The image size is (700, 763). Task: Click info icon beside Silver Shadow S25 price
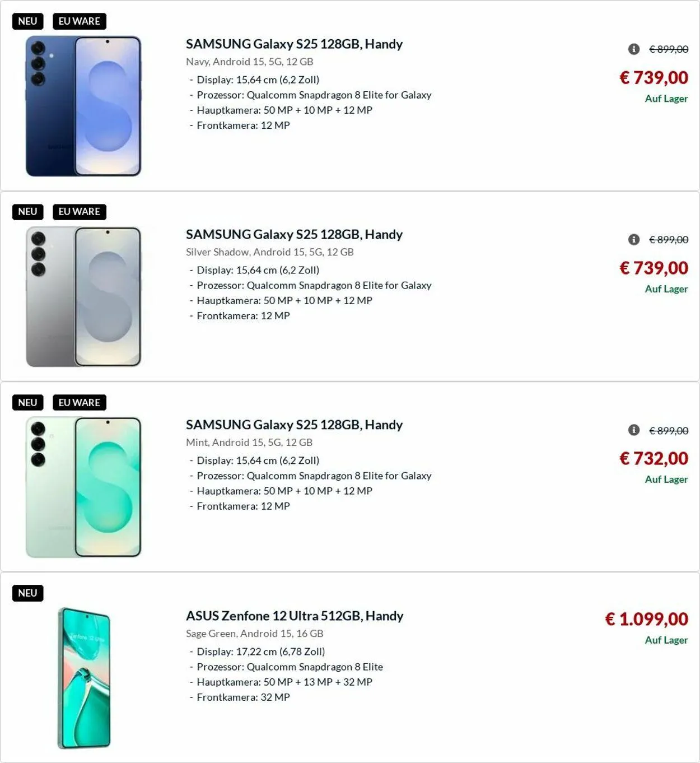[633, 240]
